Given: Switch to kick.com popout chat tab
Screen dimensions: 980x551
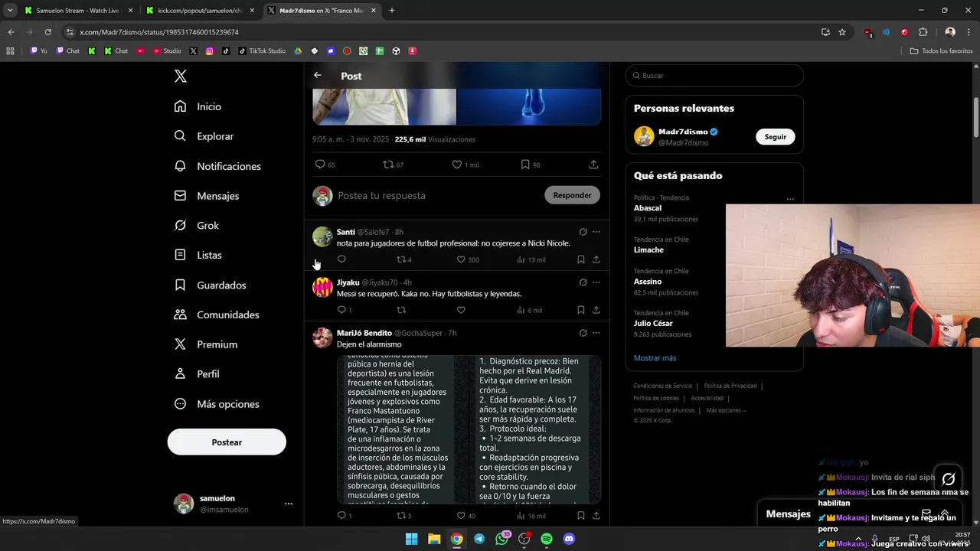Looking at the screenshot, I should click(x=200, y=11).
